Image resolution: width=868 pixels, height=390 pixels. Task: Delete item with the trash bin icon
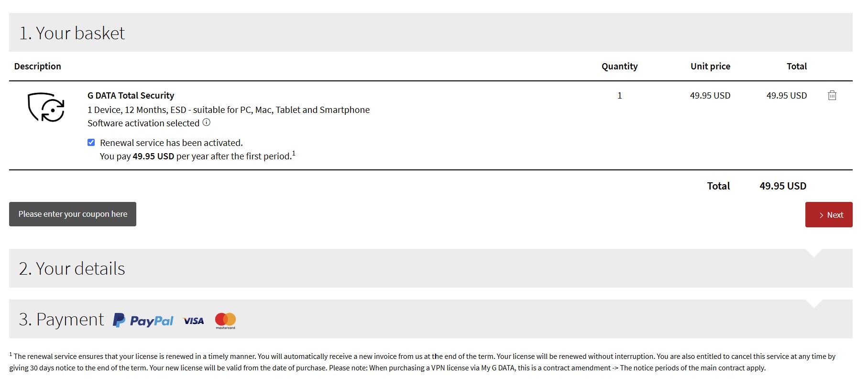tap(832, 95)
